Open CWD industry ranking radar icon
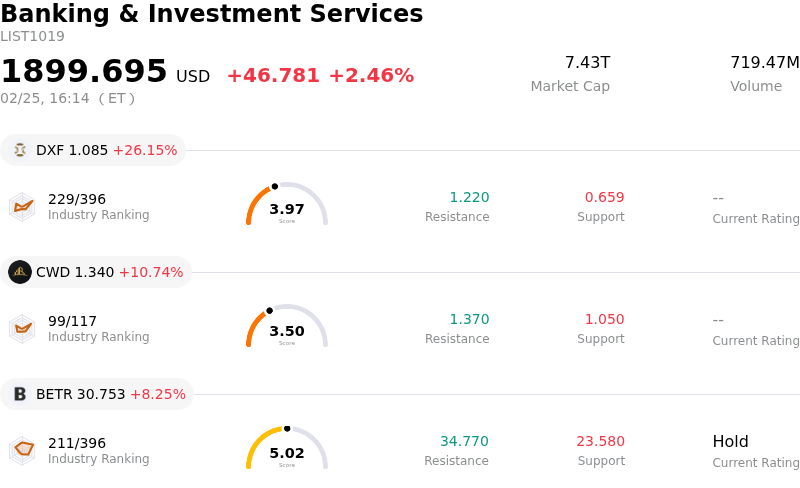Viewport: 800px width, 488px height. [22, 328]
